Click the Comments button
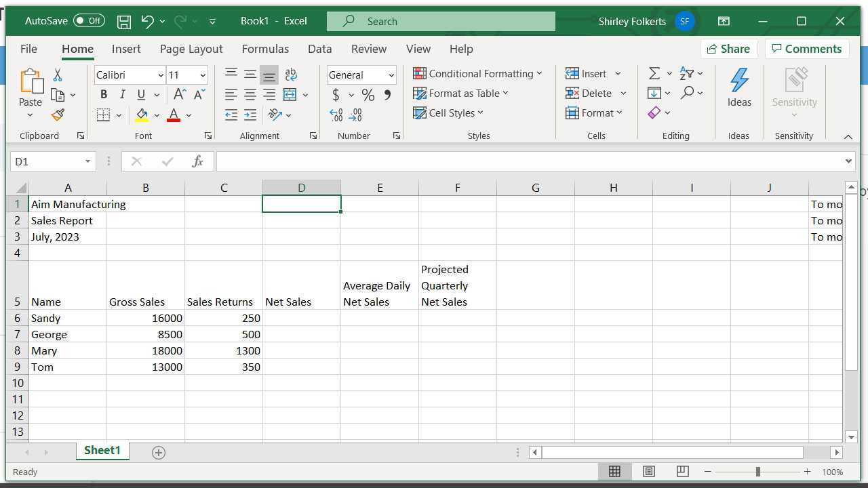Screen dimensions: 868x488 tap(807, 49)
